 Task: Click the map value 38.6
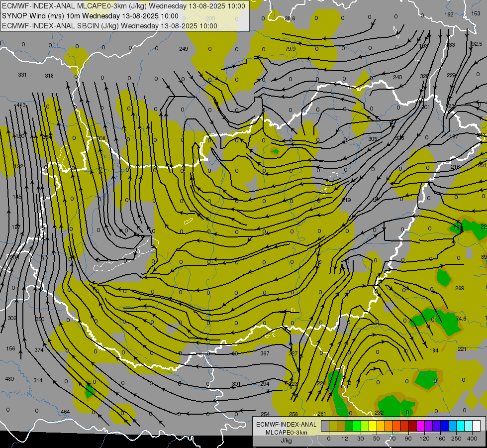(x=290, y=18)
